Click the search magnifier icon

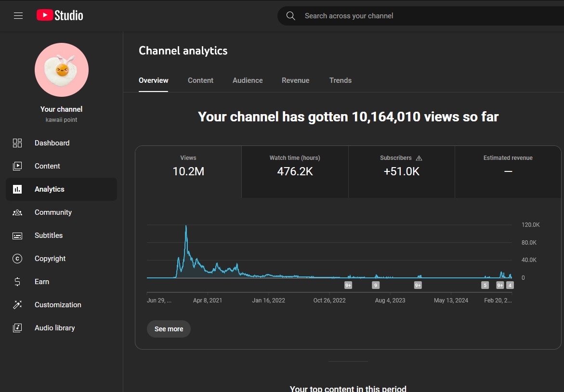click(290, 16)
